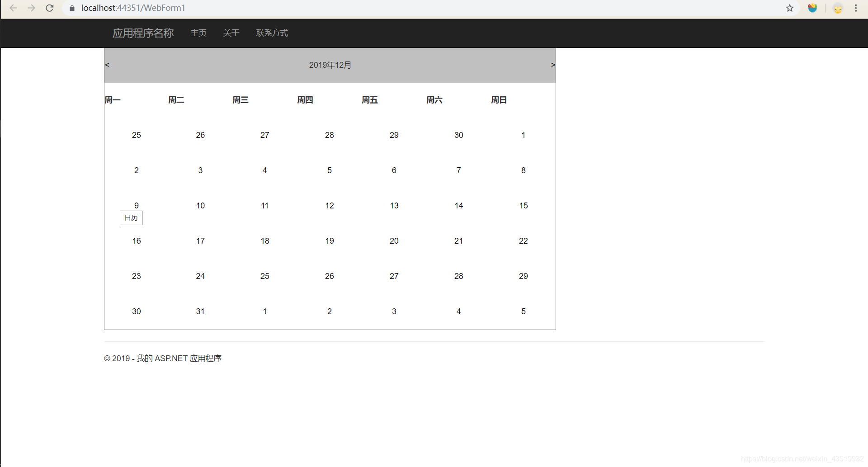This screenshot has height=467, width=868.
Task: Open the browser three-dot menu
Action: click(x=856, y=8)
